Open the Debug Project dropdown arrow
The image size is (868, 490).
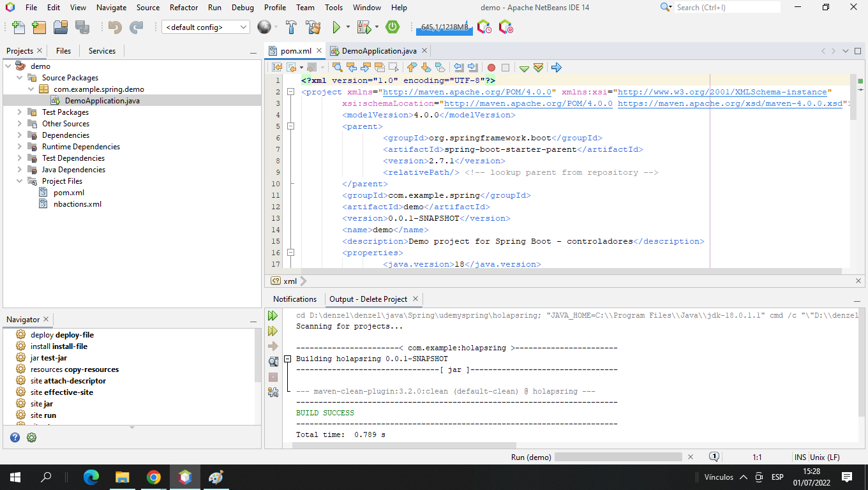tap(377, 27)
